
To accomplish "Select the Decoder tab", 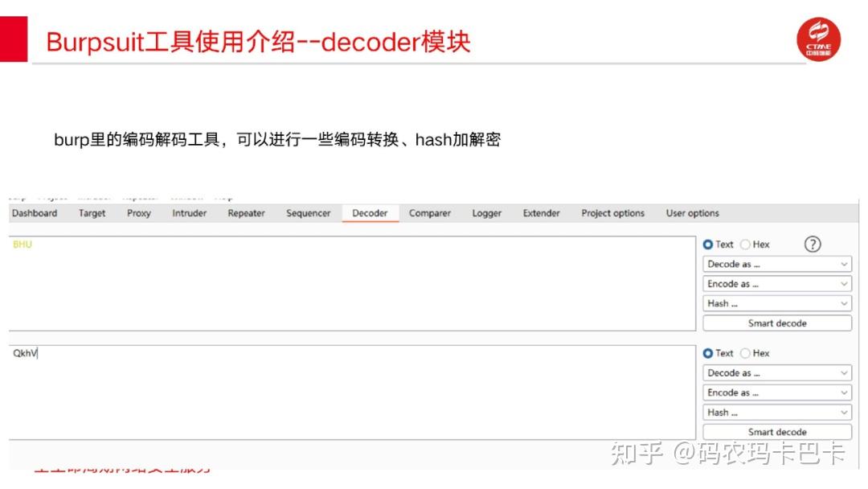I will coord(370,213).
